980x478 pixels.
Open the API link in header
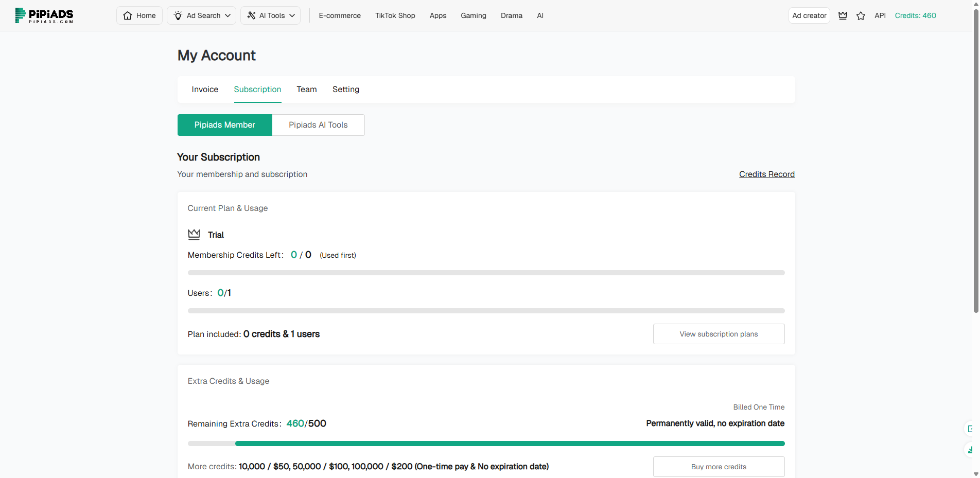coord(880,15)
